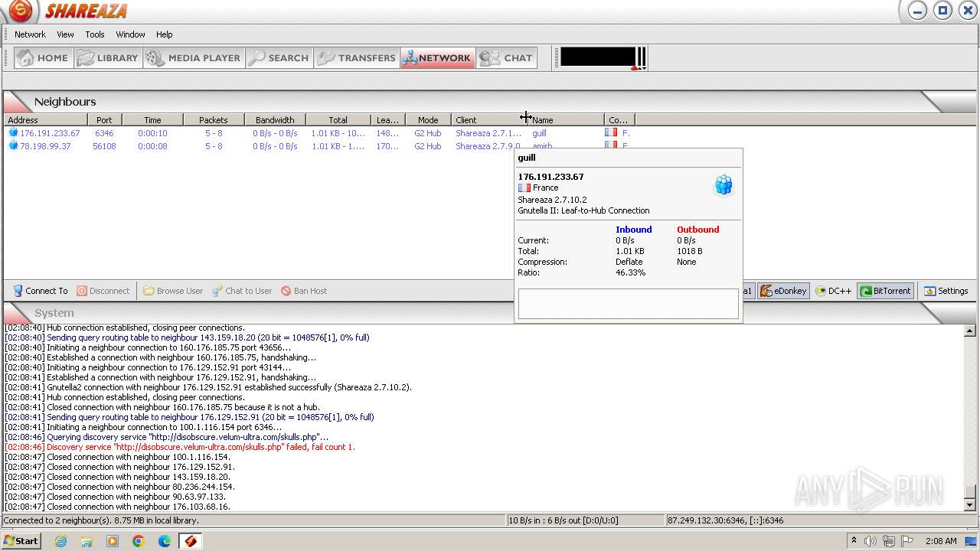Click the bandwidth status bar pane

[586, 520]
